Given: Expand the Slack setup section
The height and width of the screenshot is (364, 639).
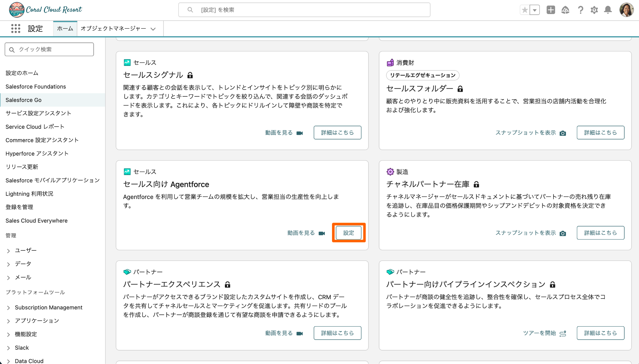Looking at the screenshot, I should tap(8, 348).
